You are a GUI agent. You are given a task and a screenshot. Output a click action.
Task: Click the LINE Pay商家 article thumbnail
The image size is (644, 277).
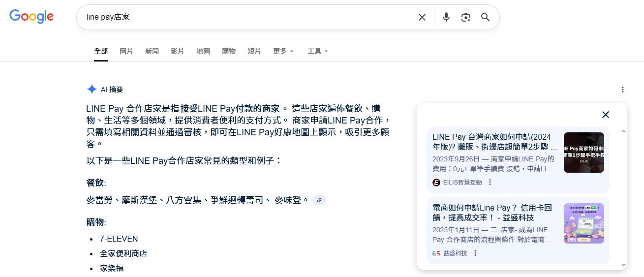pyautogui.click(x=583, y=153)
